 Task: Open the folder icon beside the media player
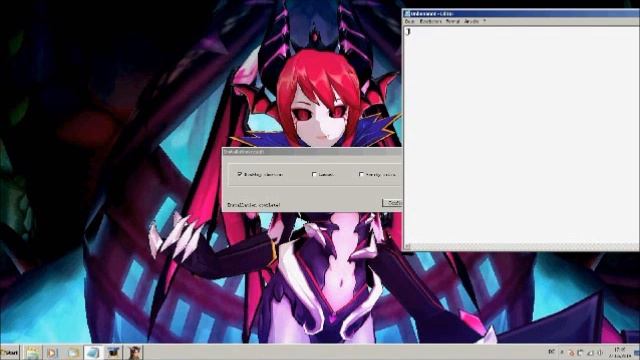click(73, 353)
